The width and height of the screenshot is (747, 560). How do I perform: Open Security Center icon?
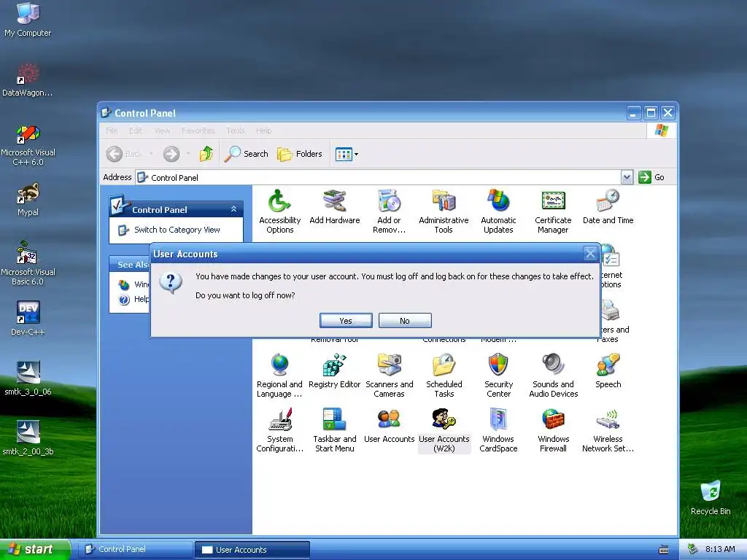tap(498, 376)
